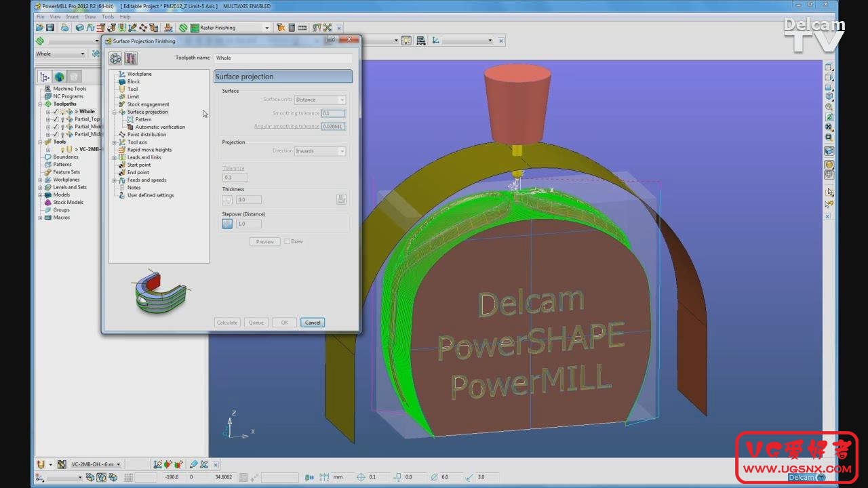Image resolution: width=868 pixels, height=488 pixels.
Task: Click Tool Axis icon in main toolbar
Action: (x=132, y=28)
